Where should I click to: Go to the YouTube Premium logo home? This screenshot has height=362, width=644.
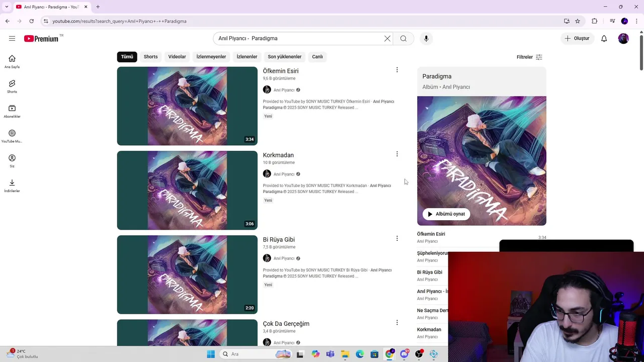tap(41, 38)
